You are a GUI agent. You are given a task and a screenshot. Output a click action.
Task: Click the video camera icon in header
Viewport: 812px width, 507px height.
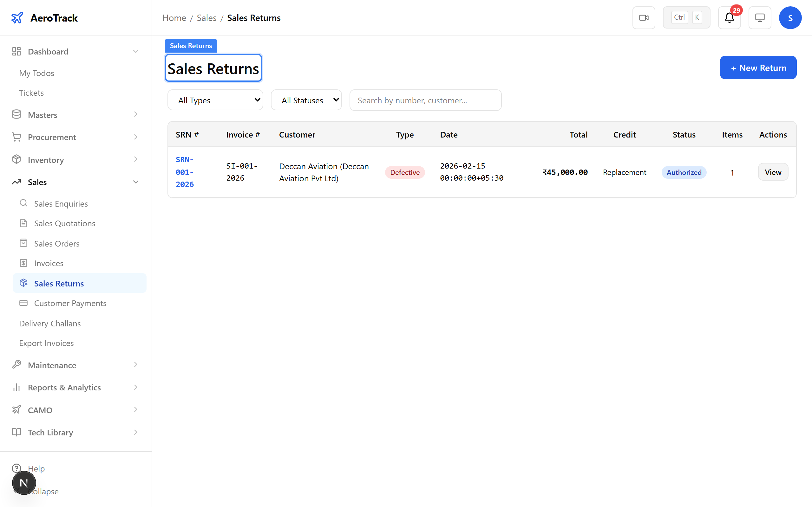pyautogui.click(x=644, y=18)
